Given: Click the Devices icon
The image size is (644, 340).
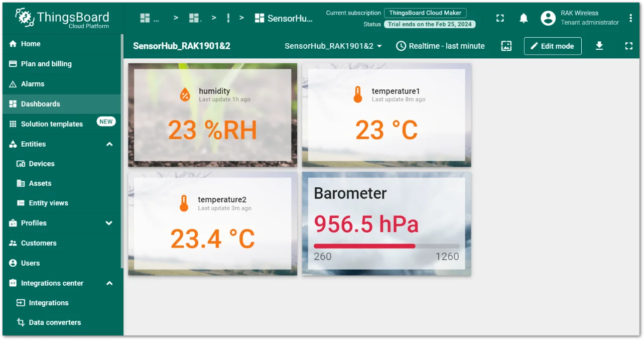Looking at the screenshot, I should pyautogui.click(x=21, y=164).
